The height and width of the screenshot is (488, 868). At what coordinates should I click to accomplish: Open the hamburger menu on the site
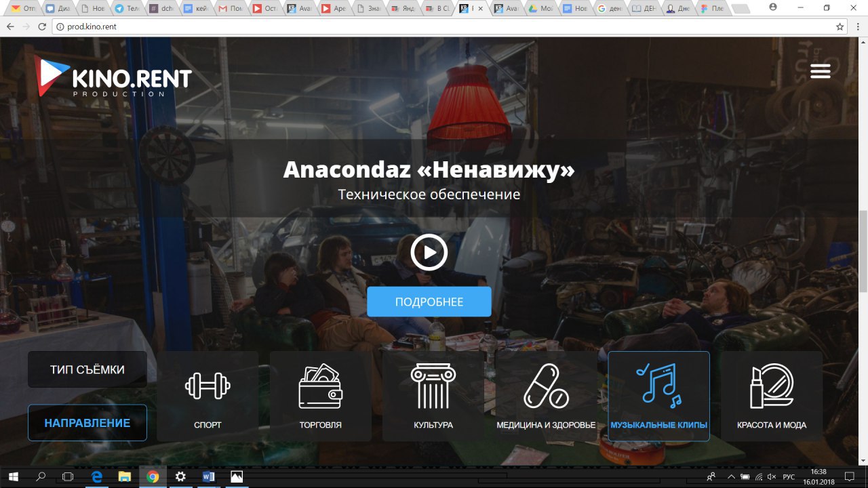[821, 71]
